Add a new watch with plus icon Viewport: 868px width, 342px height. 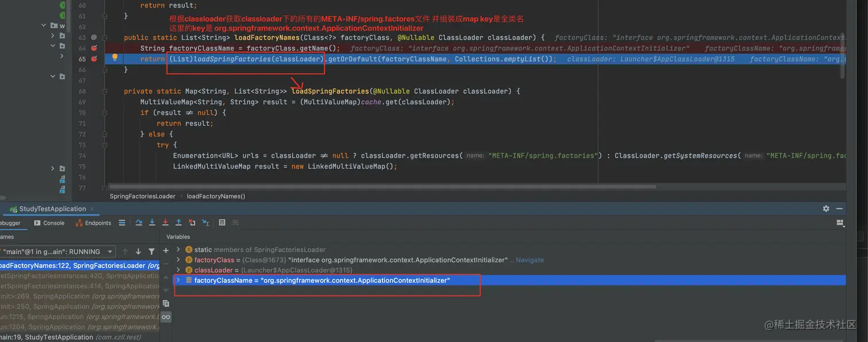tap(166, 251)
